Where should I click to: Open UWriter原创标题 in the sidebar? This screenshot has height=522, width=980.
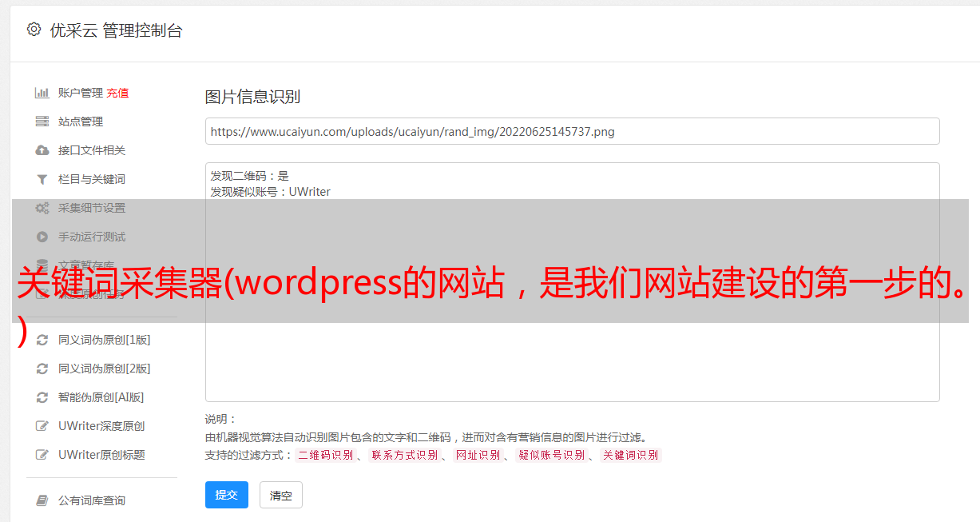pyautogui.click(x=101, y=455)
